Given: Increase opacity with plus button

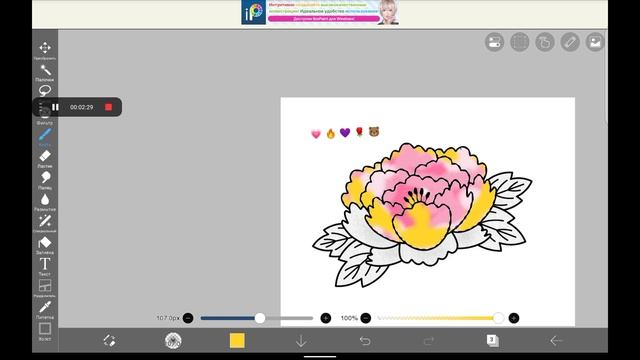Looking at the screenshot, I should 514,318.
